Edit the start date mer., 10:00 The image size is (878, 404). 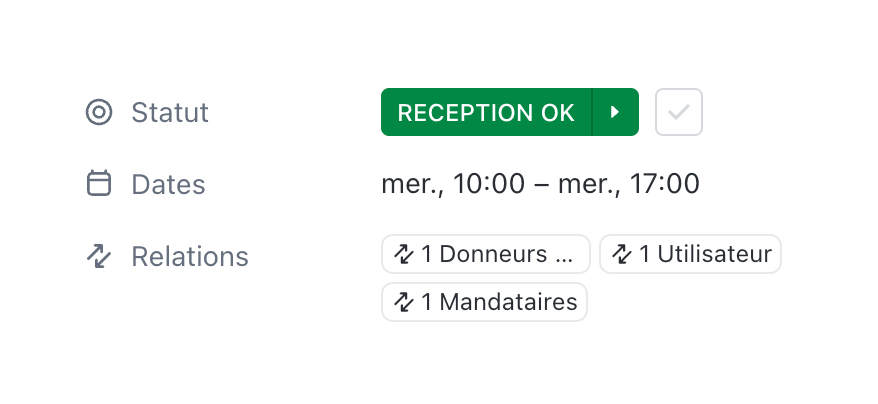point(453,184)
